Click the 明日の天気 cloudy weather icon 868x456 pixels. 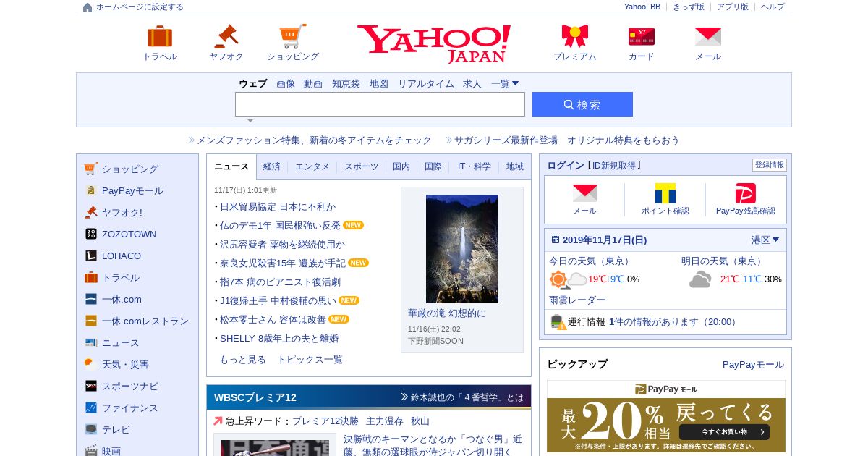point(700,279)
